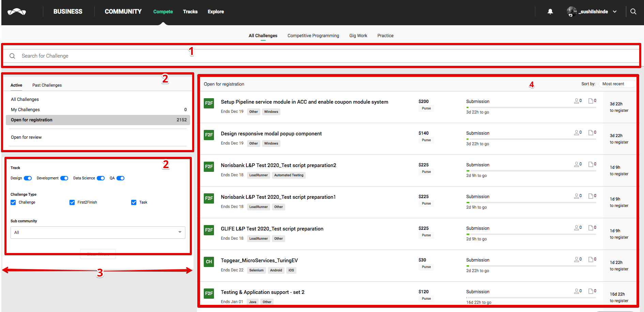644x312 pixels.
Task: Open Norisbank L&P Test script preparation1 challenge
Action: [278, 197]
